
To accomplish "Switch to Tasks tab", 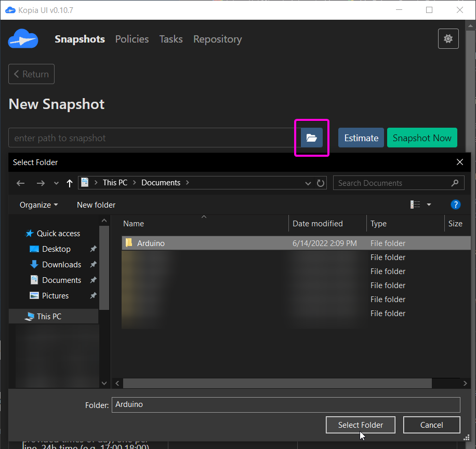I will point(171,39).
